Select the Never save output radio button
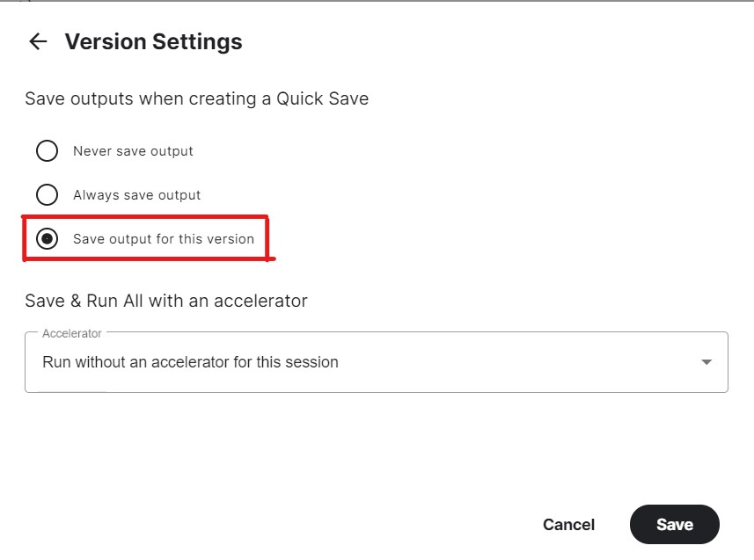Image resolution: width=754 pixels, height=560 pixels. tap(48, 151)
